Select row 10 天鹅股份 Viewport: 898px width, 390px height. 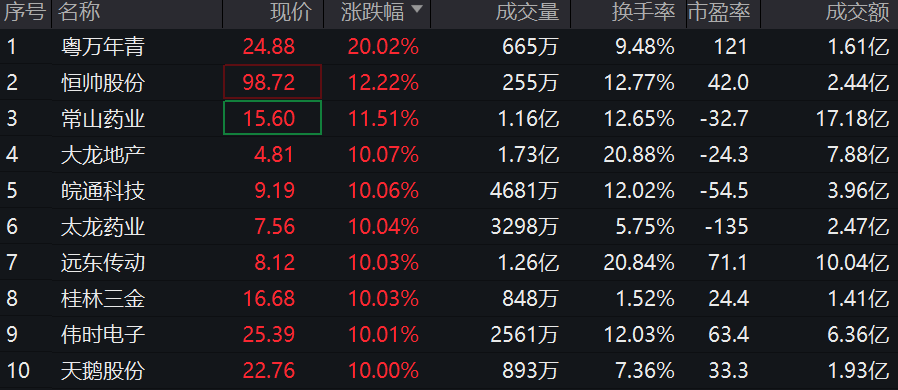(449, 371)
